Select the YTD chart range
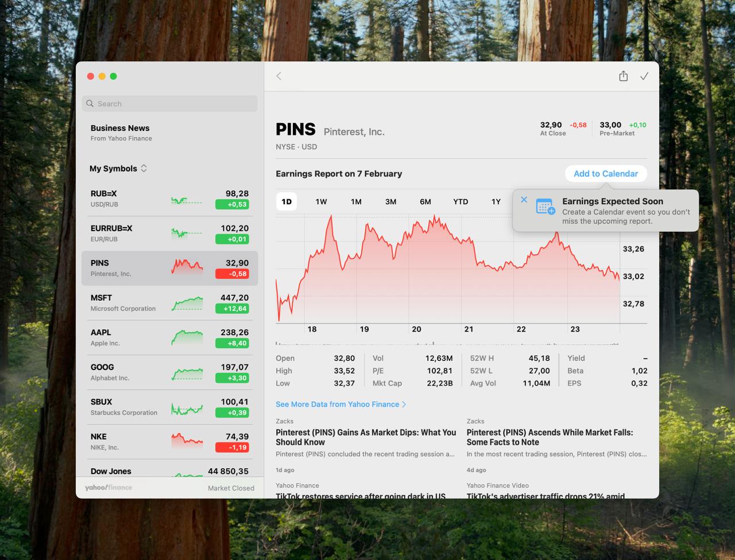The image size is (735, 560). (x=461, y=201)
